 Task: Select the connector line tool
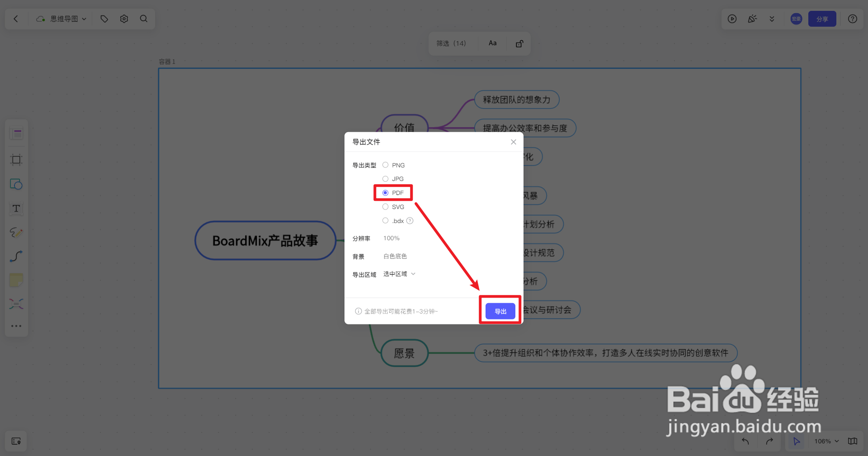pyautogui.click(x=16, y=256)
